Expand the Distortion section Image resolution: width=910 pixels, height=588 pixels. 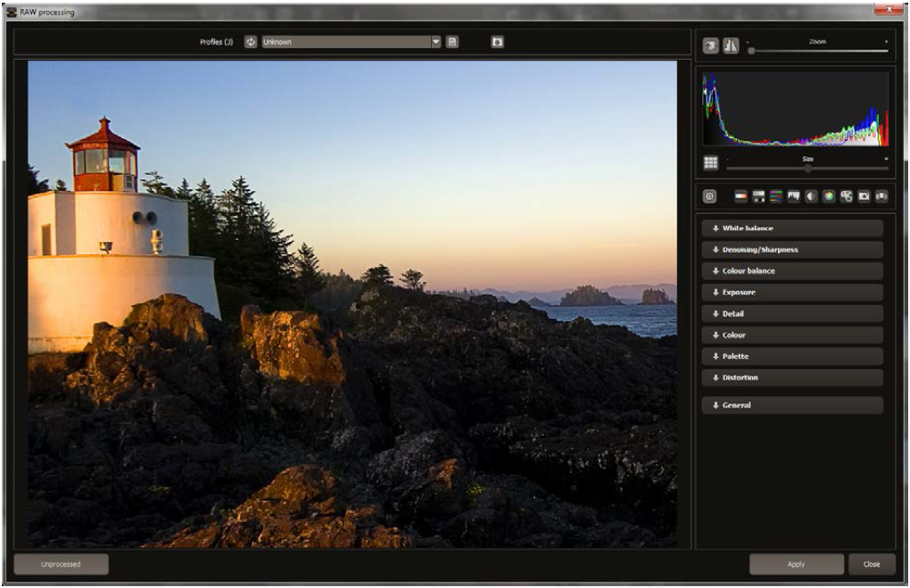point(792,377)
